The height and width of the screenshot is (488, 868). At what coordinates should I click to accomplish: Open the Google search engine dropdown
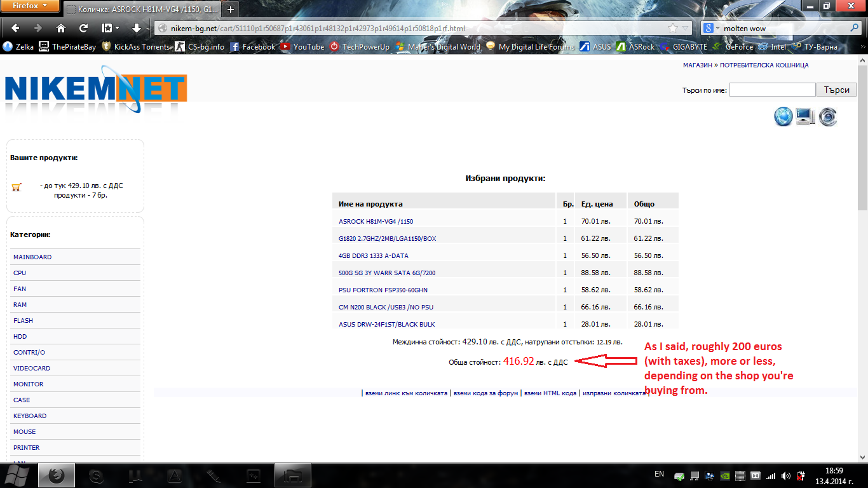[x=712, y=28]
